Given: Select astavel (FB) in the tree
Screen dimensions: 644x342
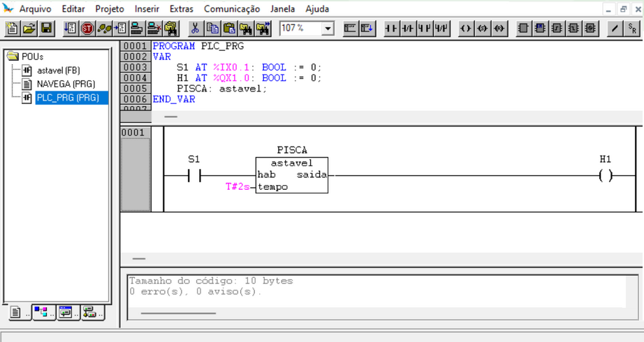Looking at the screenshot, I should click(x=58, y=70).
